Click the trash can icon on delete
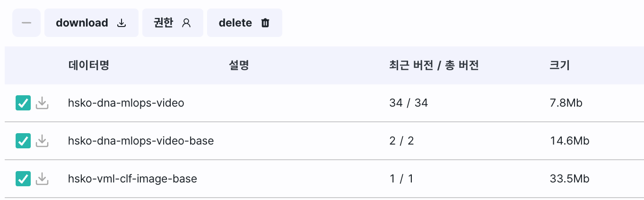 tap(265, 23)
